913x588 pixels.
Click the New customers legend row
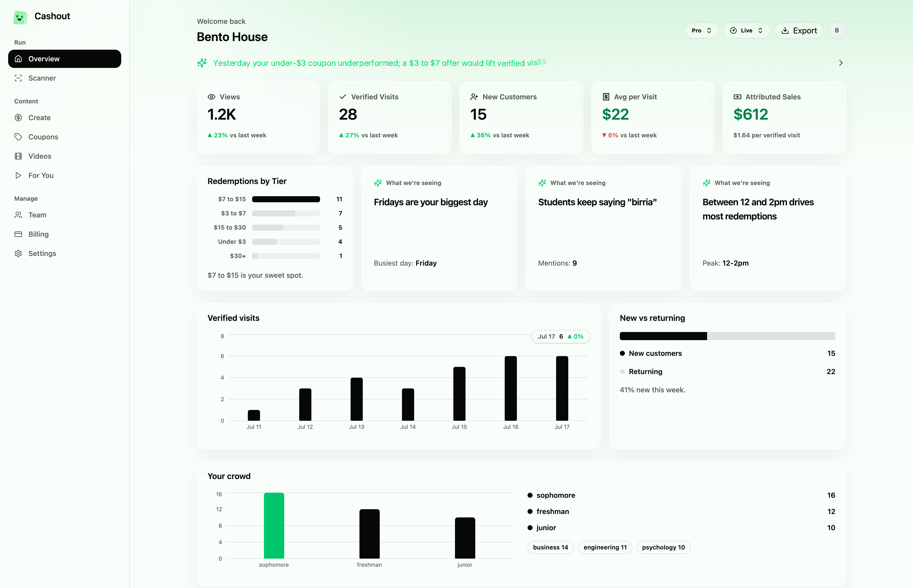(x=727, y=354)
